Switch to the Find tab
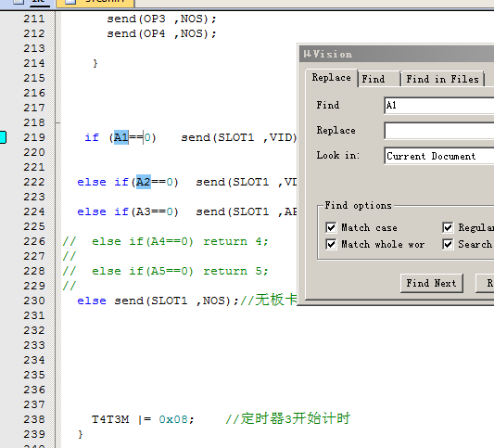494x448 pixels. click(379, 79)
